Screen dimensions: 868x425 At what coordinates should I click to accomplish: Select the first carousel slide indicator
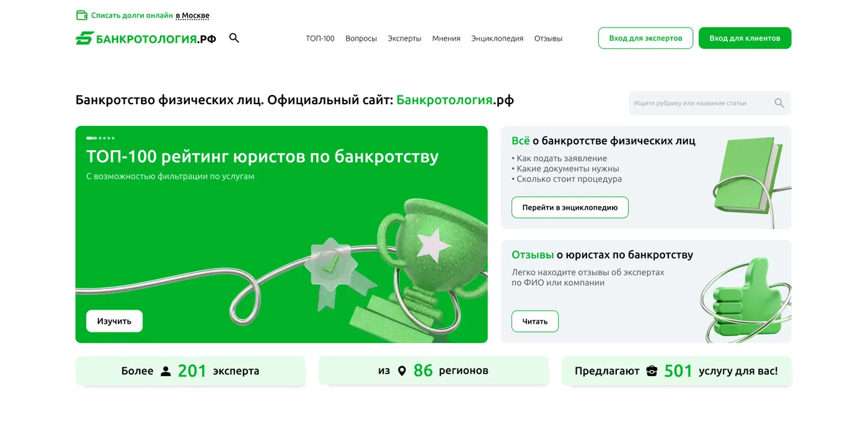[x=92, y=138]
